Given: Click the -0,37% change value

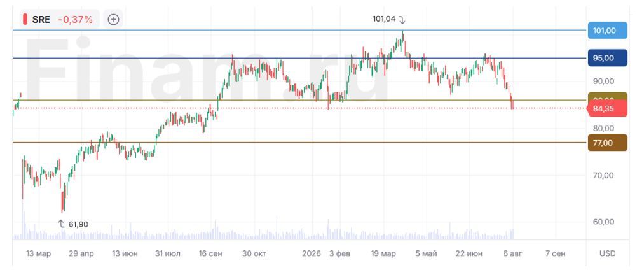Looking at the screenshot, I should click(75, 19).
